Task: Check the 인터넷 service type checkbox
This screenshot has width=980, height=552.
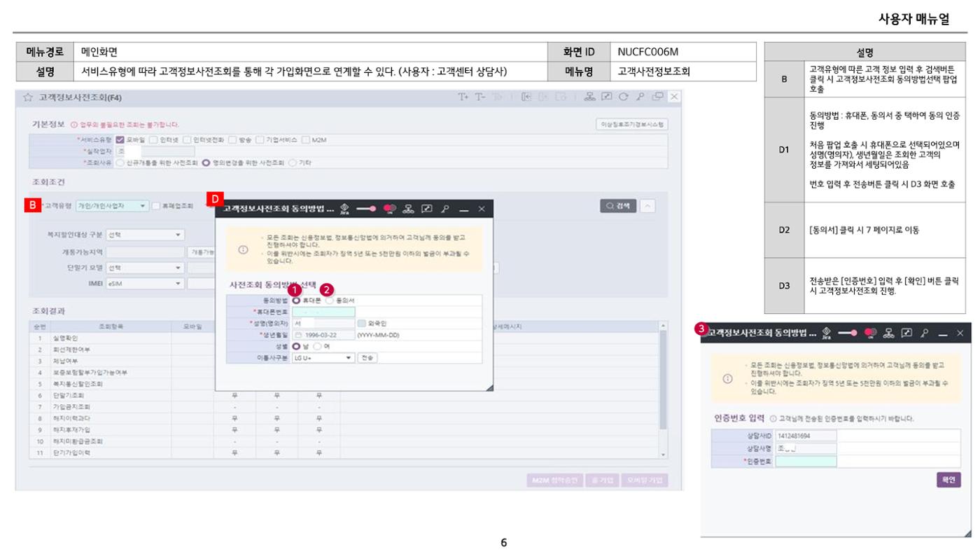Action: click(x=155, y=139)
